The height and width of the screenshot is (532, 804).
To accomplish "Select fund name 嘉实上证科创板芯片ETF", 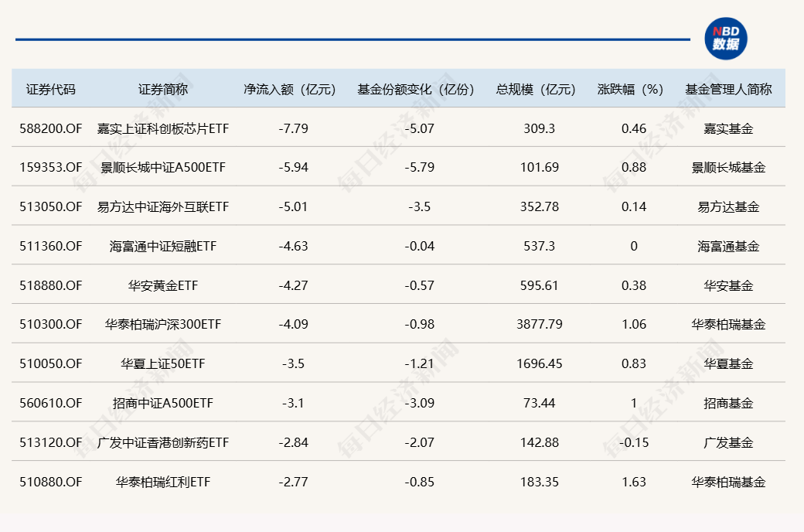I will [x=163, y=128].
